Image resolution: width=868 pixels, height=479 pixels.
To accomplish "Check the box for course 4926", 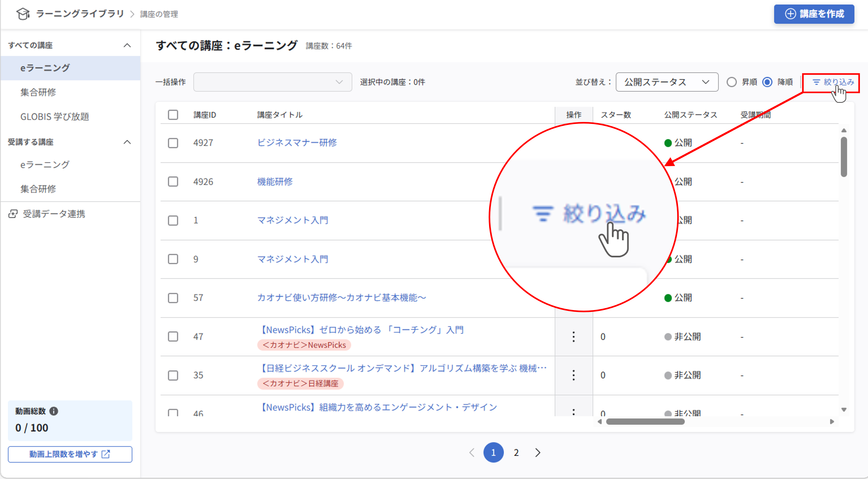I will tap(173, 182).
